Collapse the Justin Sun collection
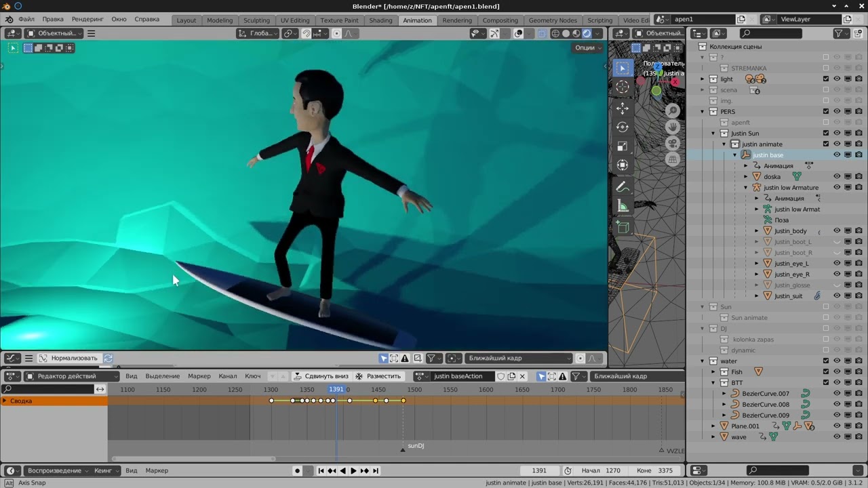Image resolution: width=868 pixels, height=488 pixels. [713, 134]
